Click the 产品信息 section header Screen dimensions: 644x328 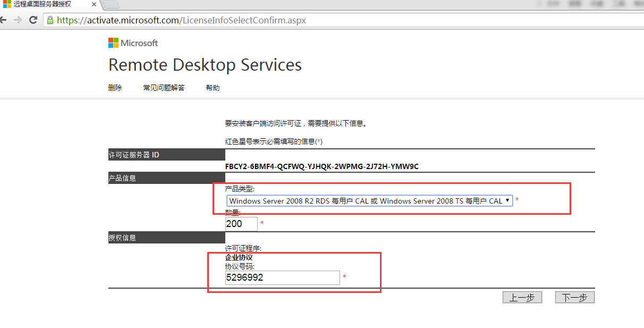(167, 178)
